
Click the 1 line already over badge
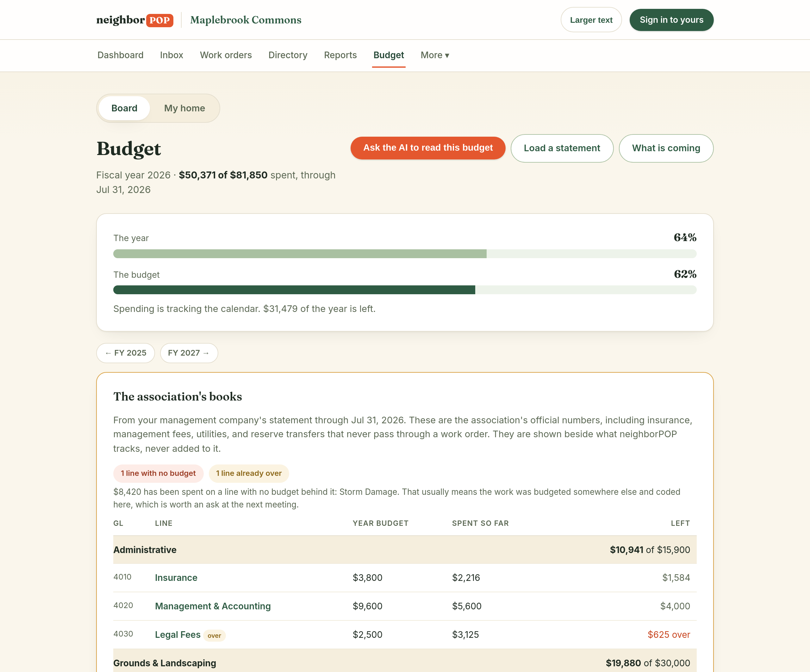(249, 473)
